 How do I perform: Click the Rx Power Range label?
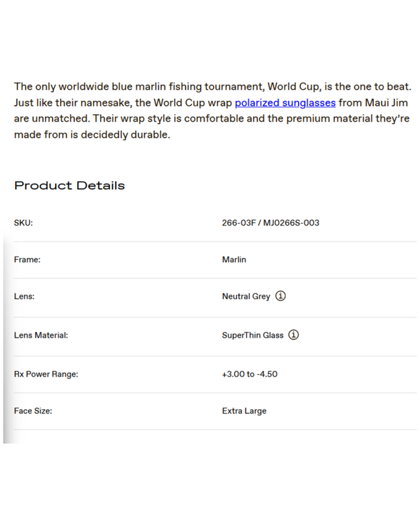[46, 374]
